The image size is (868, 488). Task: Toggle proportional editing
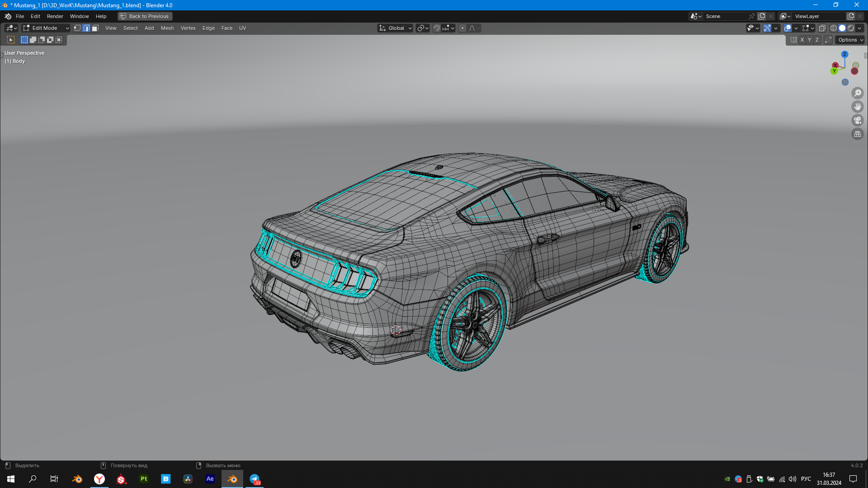click(462, 28)
